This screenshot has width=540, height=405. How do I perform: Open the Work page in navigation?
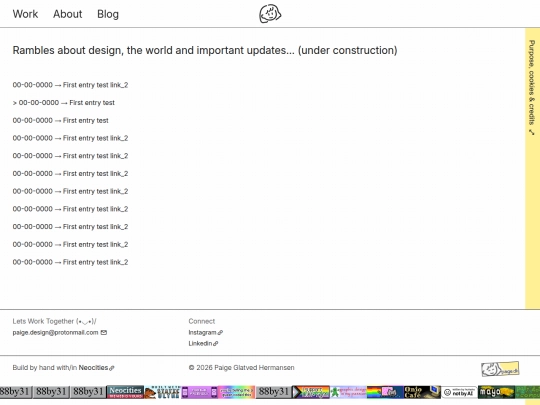(25, 14)
